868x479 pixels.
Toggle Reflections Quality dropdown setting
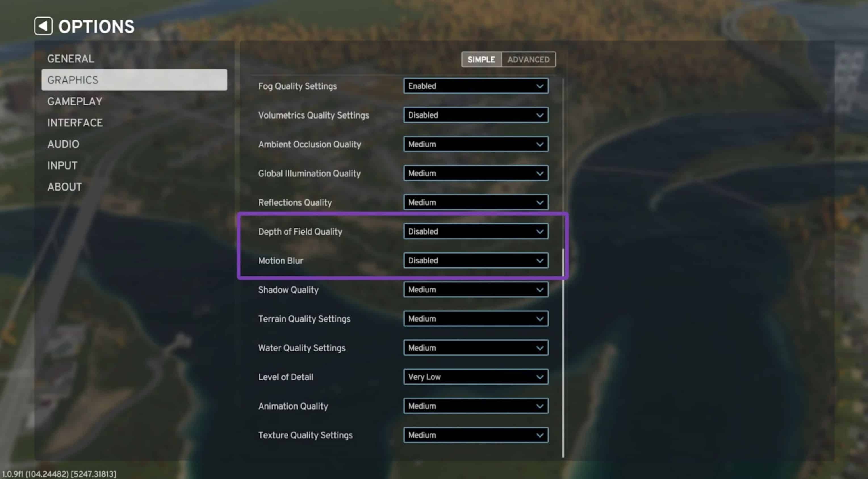click(x=475, y=202)
